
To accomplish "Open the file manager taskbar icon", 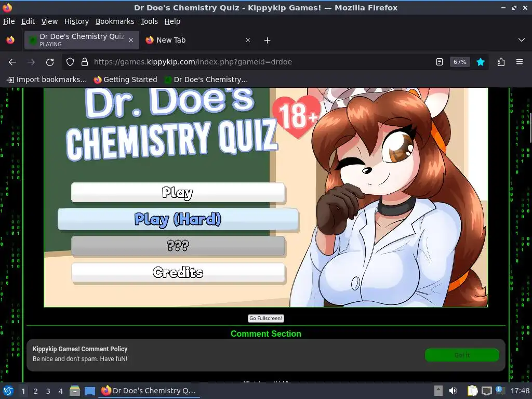I will coord(75,391).
